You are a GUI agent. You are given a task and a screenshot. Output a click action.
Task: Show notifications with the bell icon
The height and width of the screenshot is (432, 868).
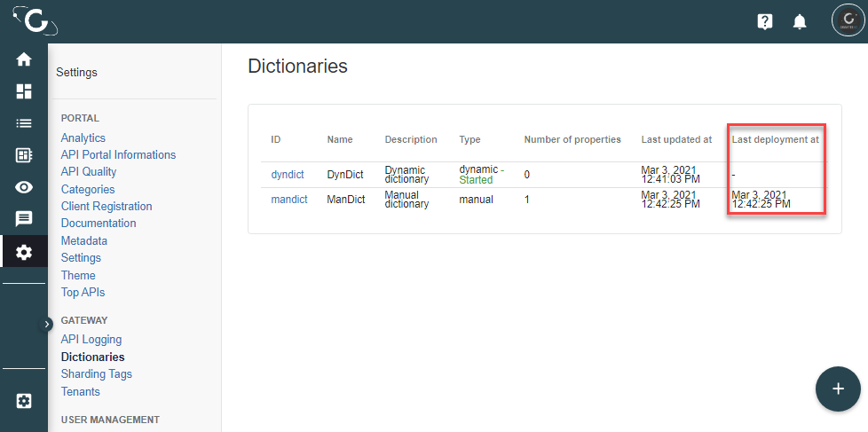tap(800, 22)
